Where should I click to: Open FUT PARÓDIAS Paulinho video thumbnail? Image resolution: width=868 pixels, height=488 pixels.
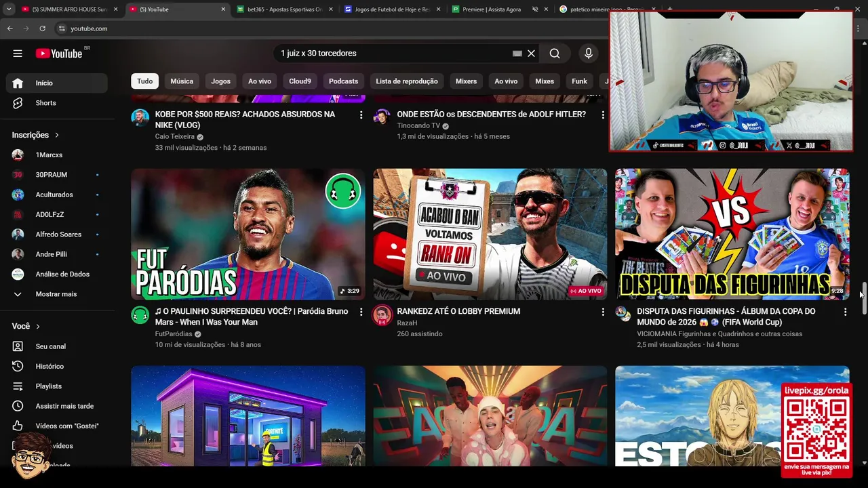click(248, 235)
